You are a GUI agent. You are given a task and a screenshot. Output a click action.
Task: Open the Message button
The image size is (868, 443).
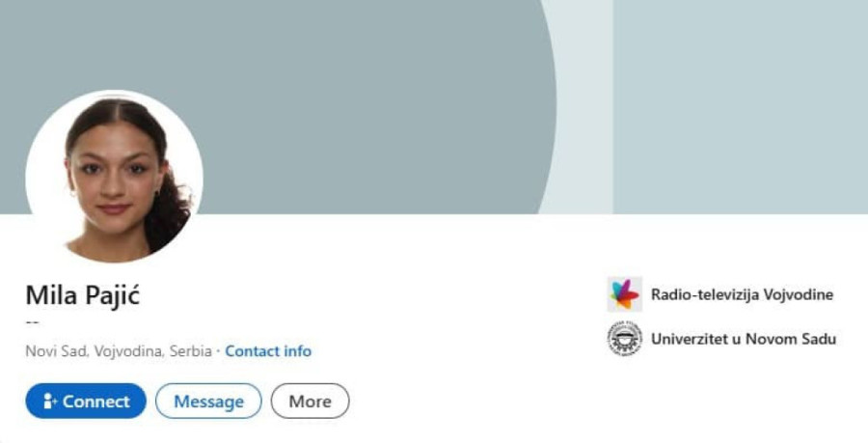208,401
